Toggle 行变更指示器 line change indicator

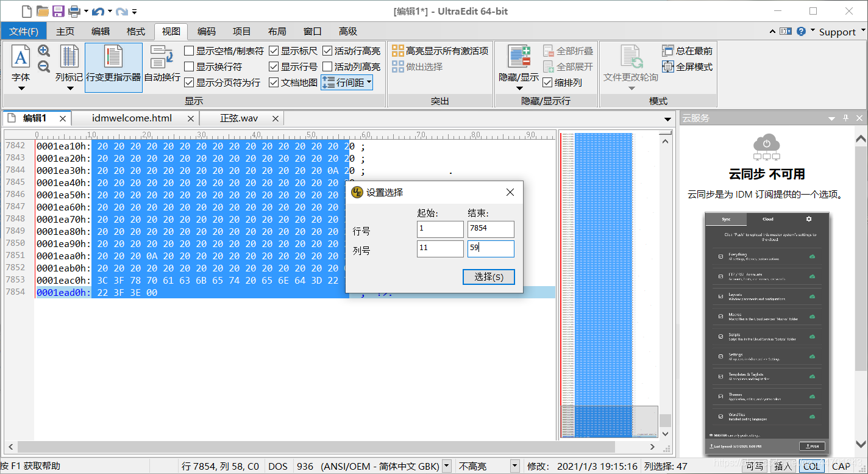click(113, 67)
